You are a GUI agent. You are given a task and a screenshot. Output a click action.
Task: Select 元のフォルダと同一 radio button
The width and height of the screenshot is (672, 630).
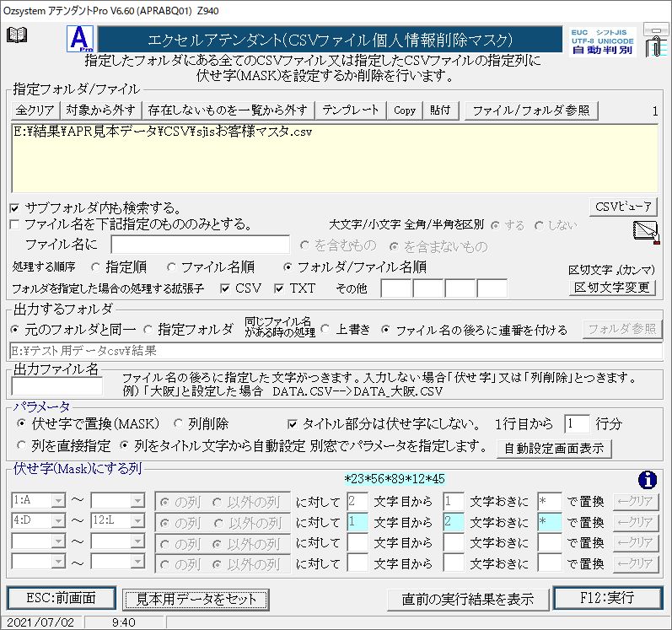15,330
